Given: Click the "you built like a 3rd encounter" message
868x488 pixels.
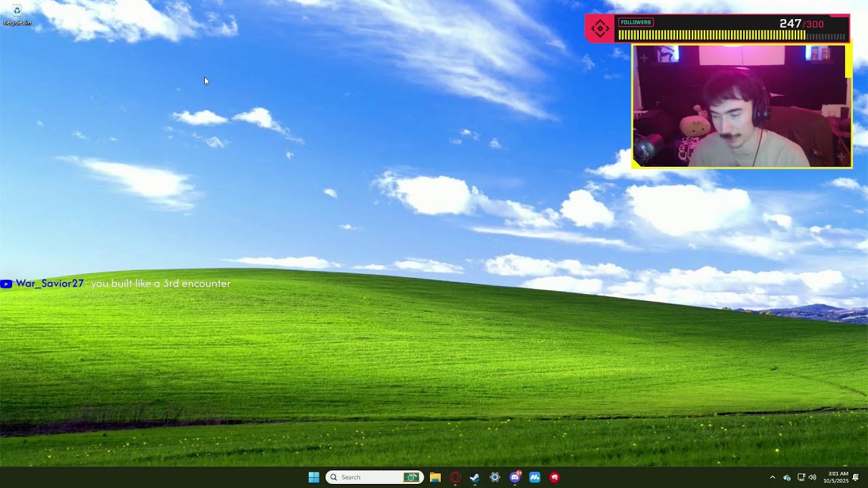Looking at the screenshot, I should point(161,283).
